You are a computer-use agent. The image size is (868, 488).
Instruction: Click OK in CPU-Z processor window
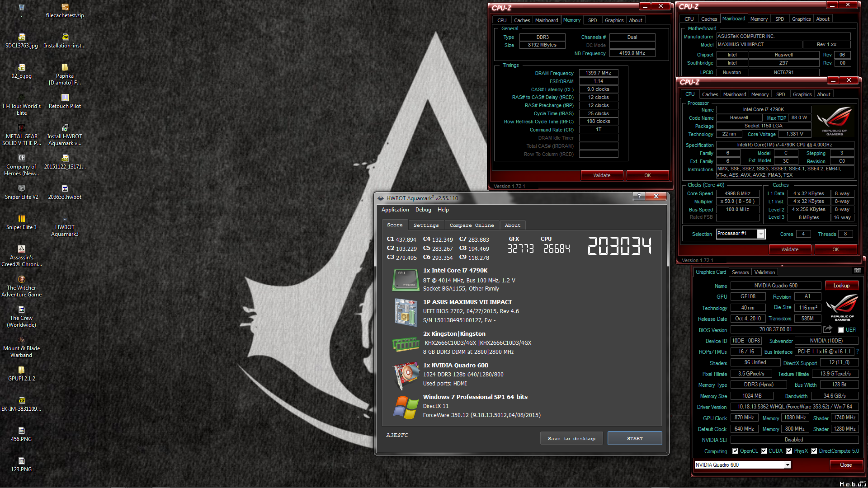click(835, 249)
